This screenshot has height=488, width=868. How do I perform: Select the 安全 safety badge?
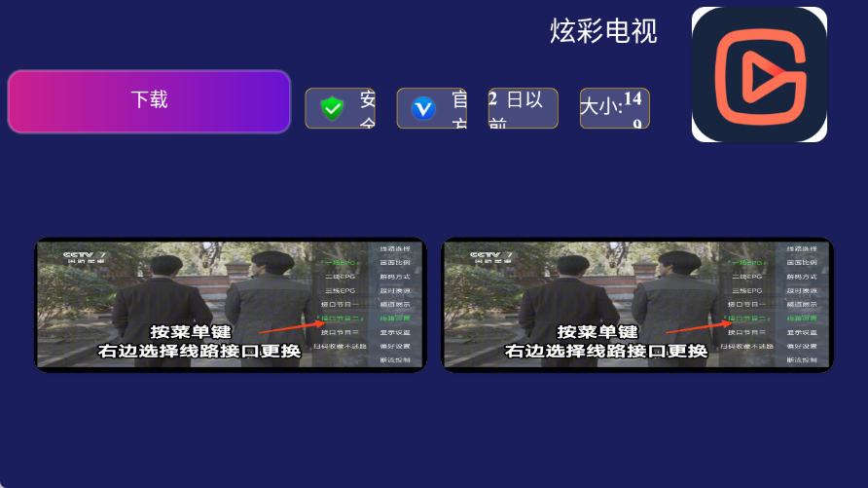point(340,108)
